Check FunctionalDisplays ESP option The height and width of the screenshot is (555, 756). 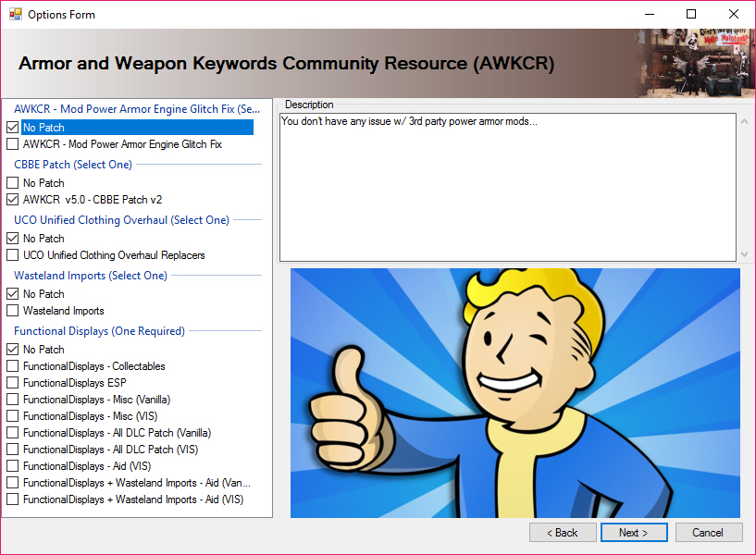13,383
